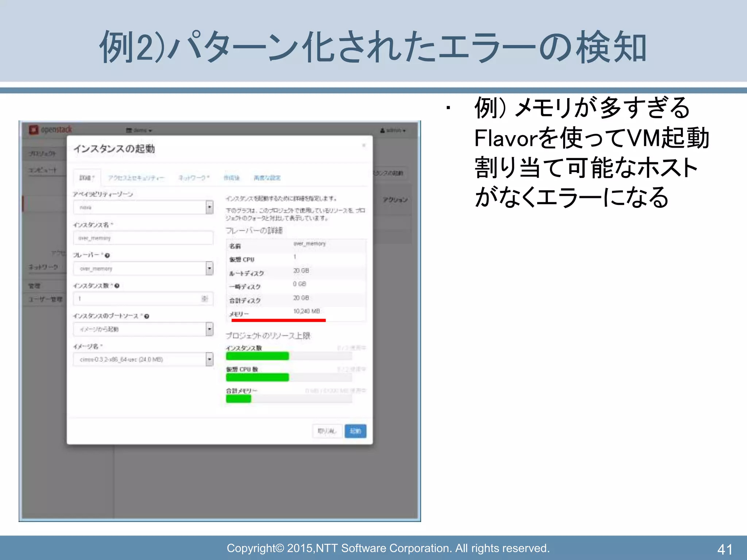Click the プロジェクトのリソース上限 heading
Screen dimensions: 747x560
pyautogui.click(x=268, y=336)
